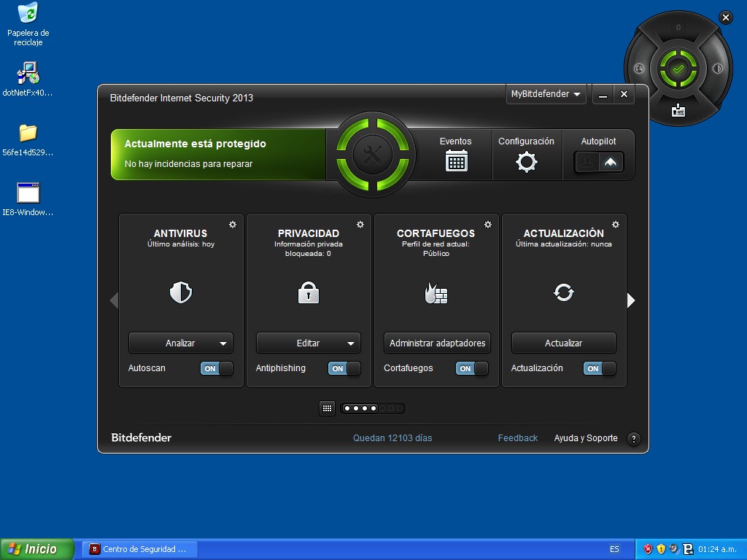Click the Actualización refresh arrows icon
Screen dimensions: 747x560
(564, 292)
